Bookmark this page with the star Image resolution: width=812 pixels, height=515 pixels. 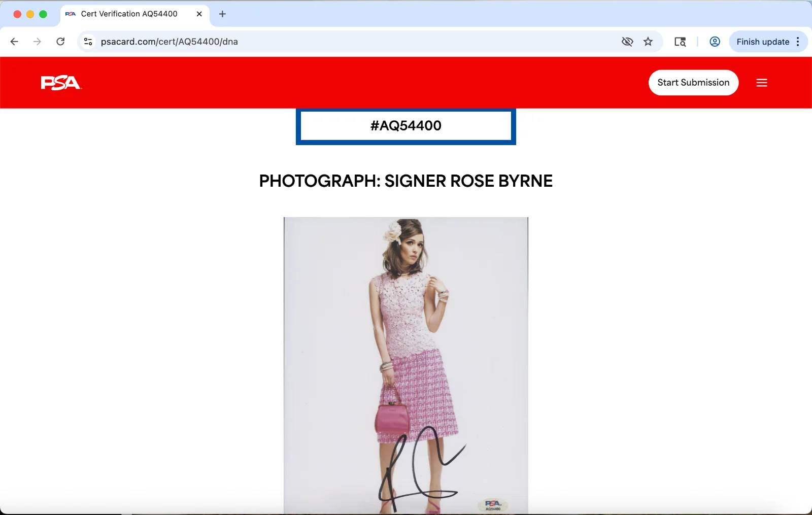(x=648, y=42)
